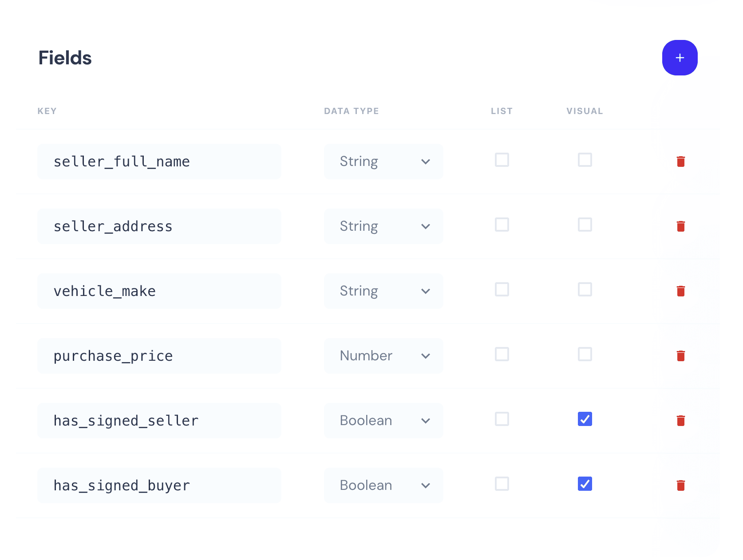Delete the vehicle_make field
The width and height of the screenshot is (743, 560).
click(682, 291)
